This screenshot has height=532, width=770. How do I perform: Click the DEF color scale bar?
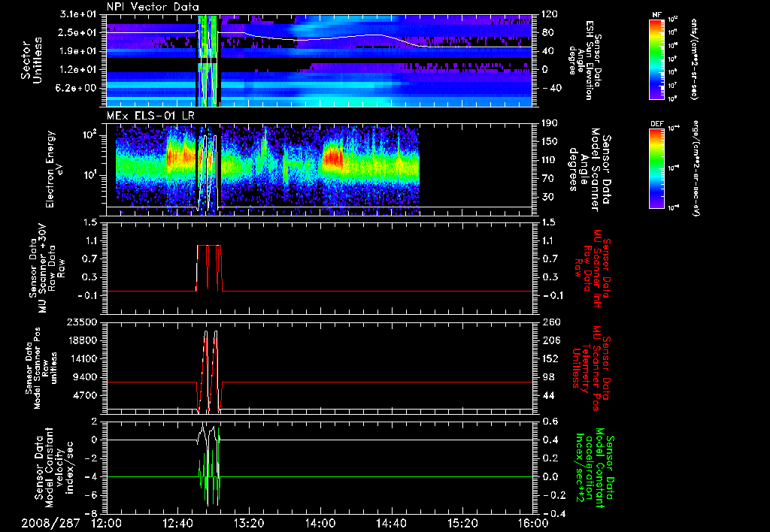point(656,168)
